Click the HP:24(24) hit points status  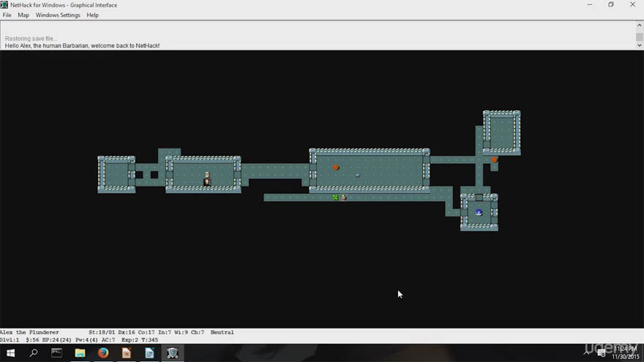pos(58,340)
